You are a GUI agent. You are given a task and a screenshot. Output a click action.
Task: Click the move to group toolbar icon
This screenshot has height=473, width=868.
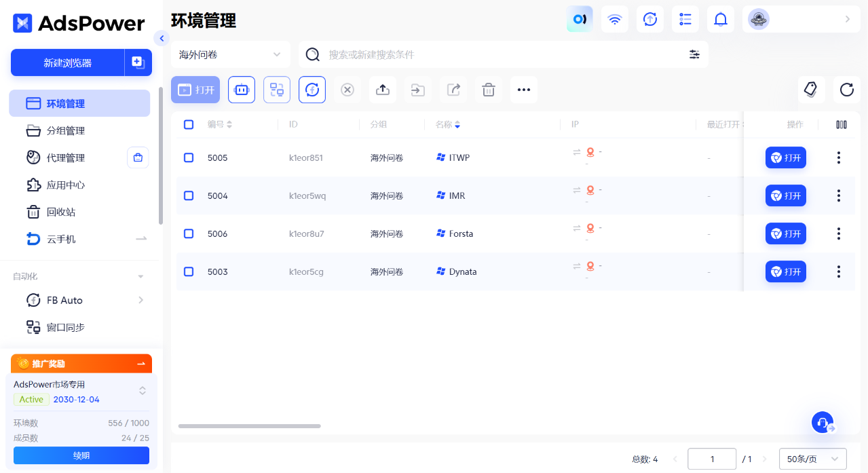(418, 90)
